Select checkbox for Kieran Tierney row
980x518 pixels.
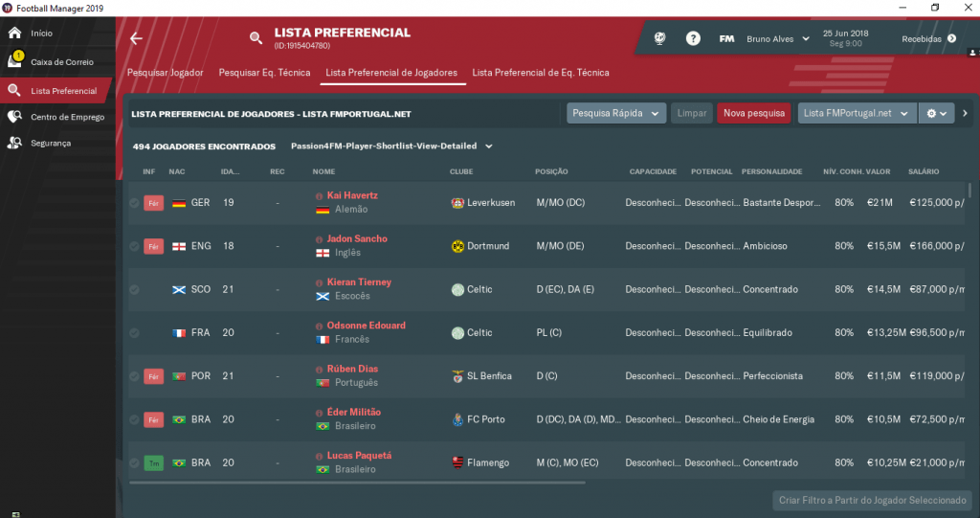tap(134, 290)
